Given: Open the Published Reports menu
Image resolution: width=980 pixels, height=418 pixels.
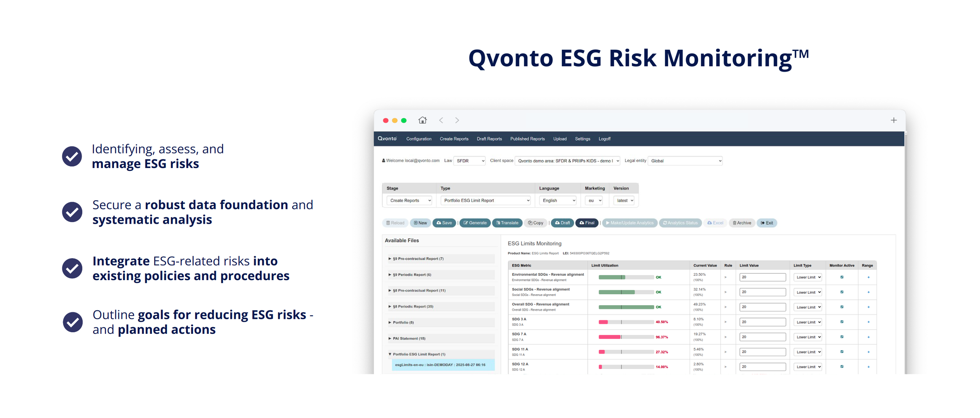Looking at the screenshot, I should tap(527, 139).
